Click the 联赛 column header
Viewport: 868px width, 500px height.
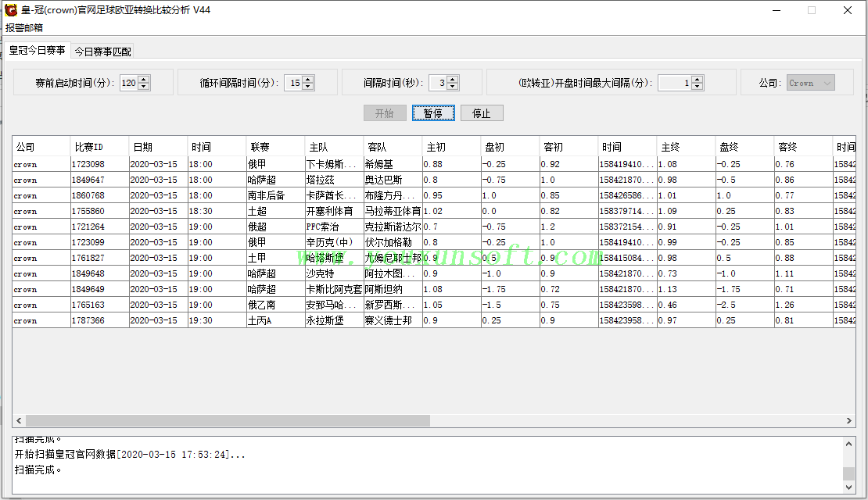pos(276,147)
